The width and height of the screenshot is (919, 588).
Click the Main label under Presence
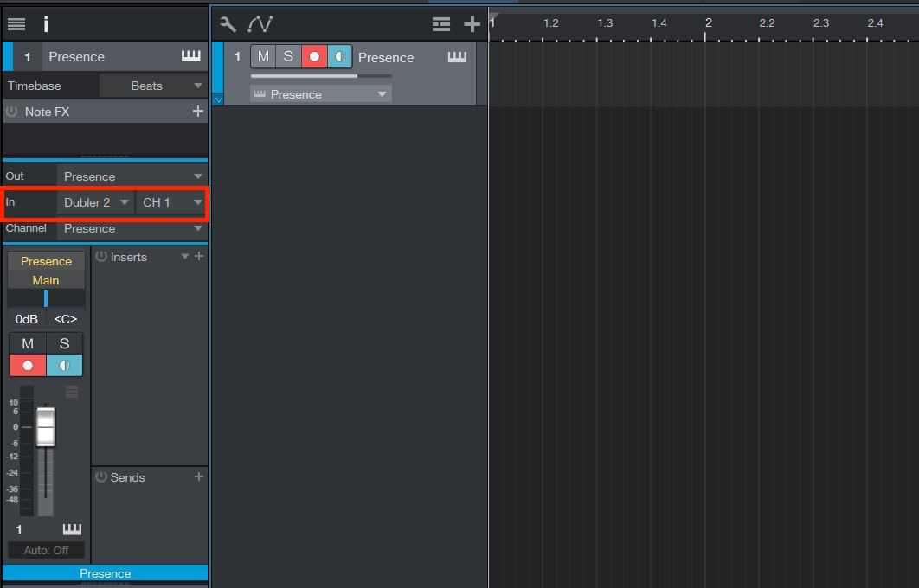(x=46, y=279)
